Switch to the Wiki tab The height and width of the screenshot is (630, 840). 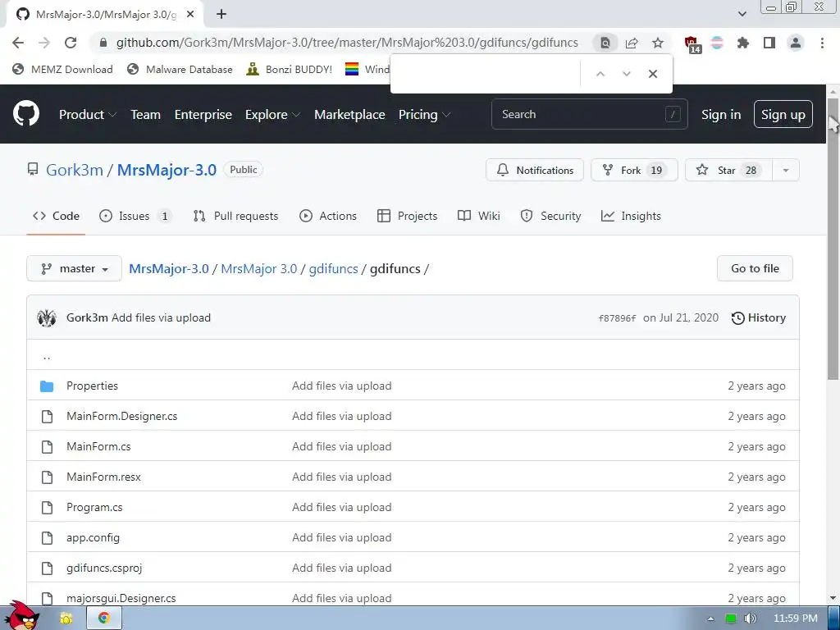[x=479, y=216]
